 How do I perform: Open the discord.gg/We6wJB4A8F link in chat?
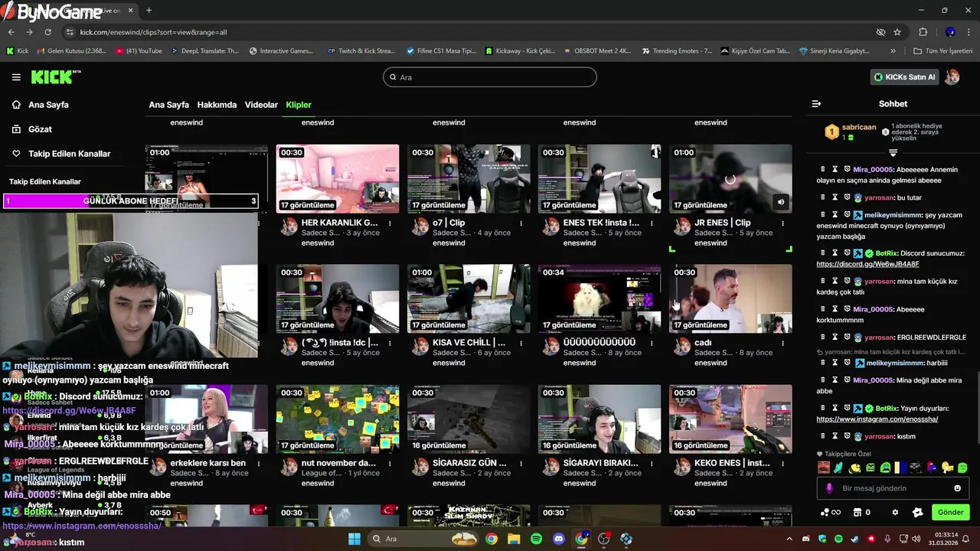pyautogui.click(x=867, y=264)
